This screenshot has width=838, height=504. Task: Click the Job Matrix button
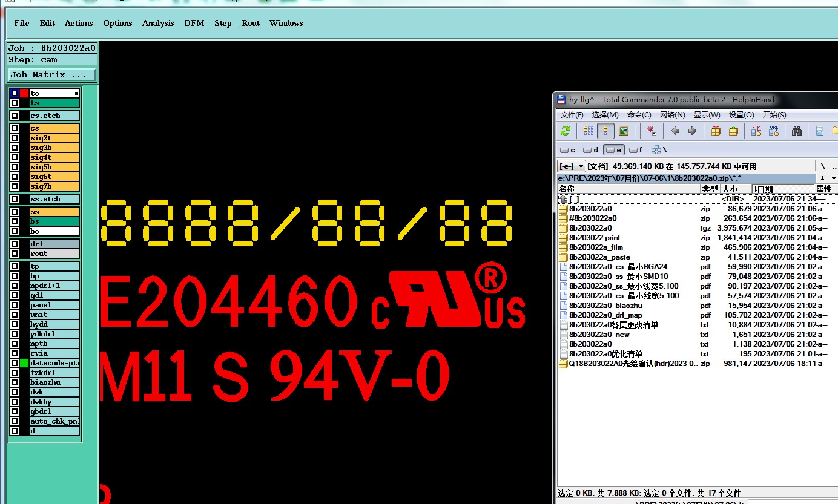coord(52,74)
